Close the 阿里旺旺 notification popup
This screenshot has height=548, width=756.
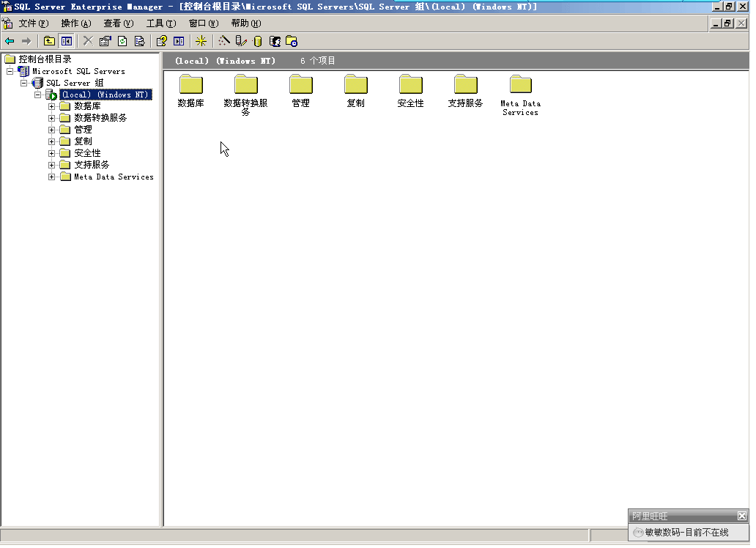point(741,516)
